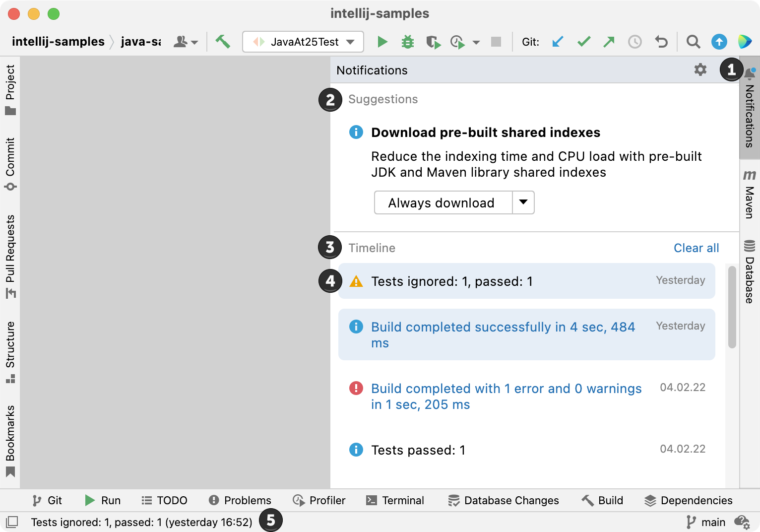Open the main branch widget

[706, 522]
